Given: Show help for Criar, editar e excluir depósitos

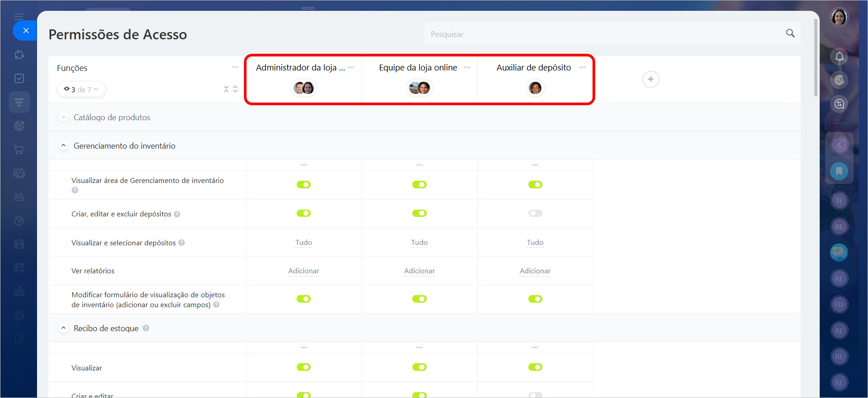Looking at the screenshot, I should (177, 214).
